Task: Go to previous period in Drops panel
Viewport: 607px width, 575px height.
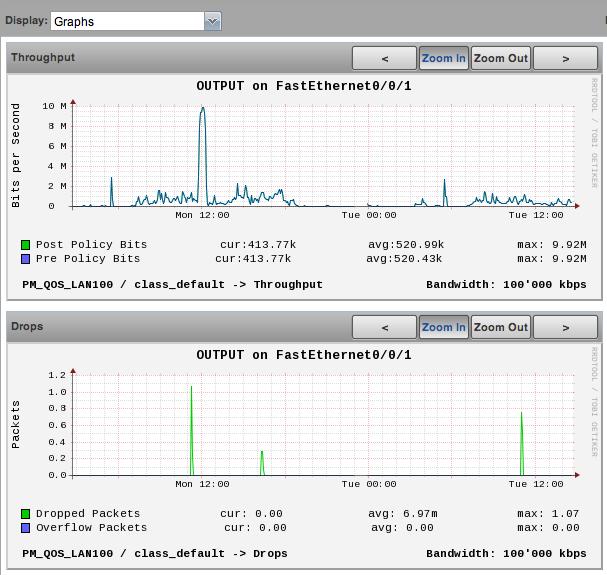Action: [384, 328]
